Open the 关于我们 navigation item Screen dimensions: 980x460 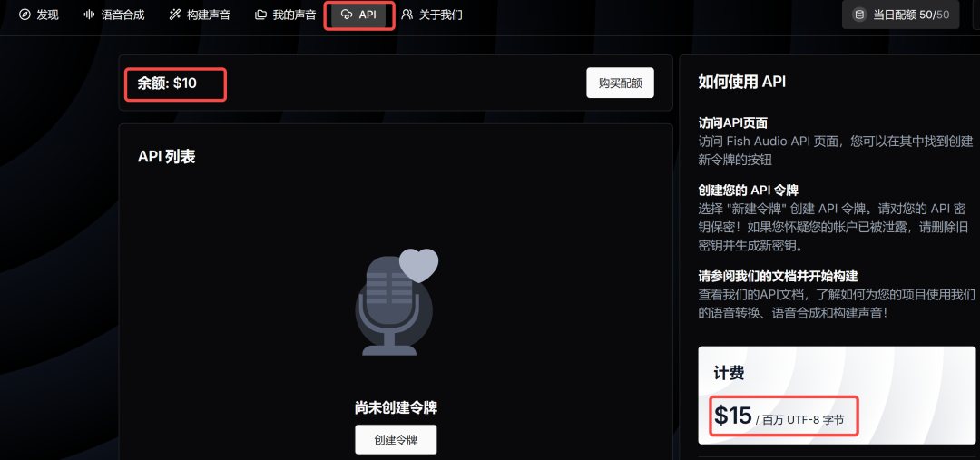432,15
